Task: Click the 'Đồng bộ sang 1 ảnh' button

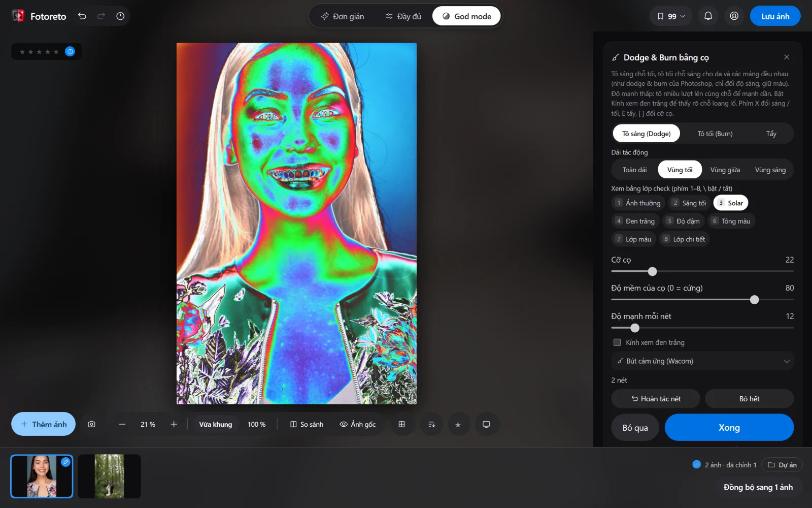Action: [x=758, y=487]
